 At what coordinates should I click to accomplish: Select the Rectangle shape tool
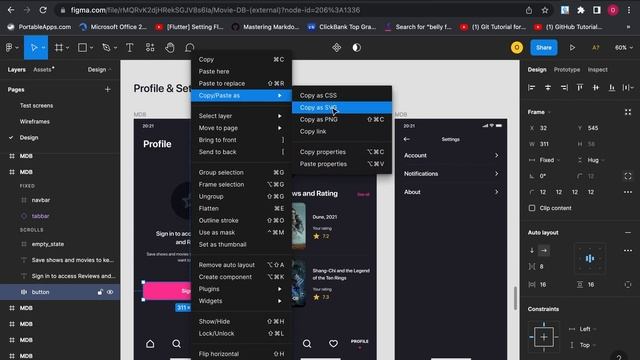pyautogui.click(x=82, y=48)
